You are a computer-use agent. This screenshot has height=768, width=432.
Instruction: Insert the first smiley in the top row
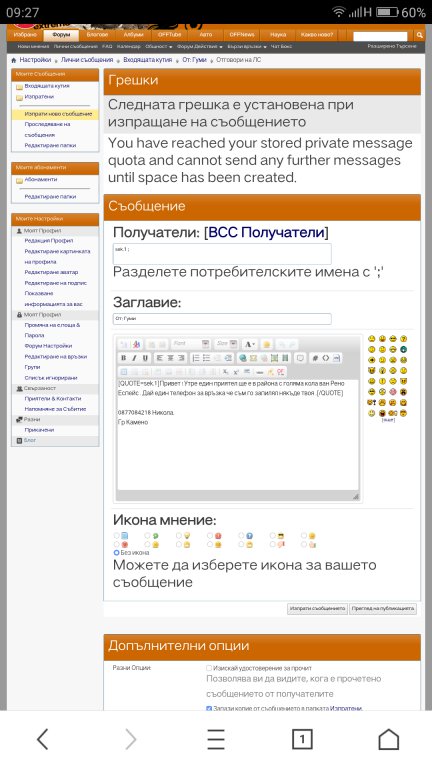(x=371, y=338)
